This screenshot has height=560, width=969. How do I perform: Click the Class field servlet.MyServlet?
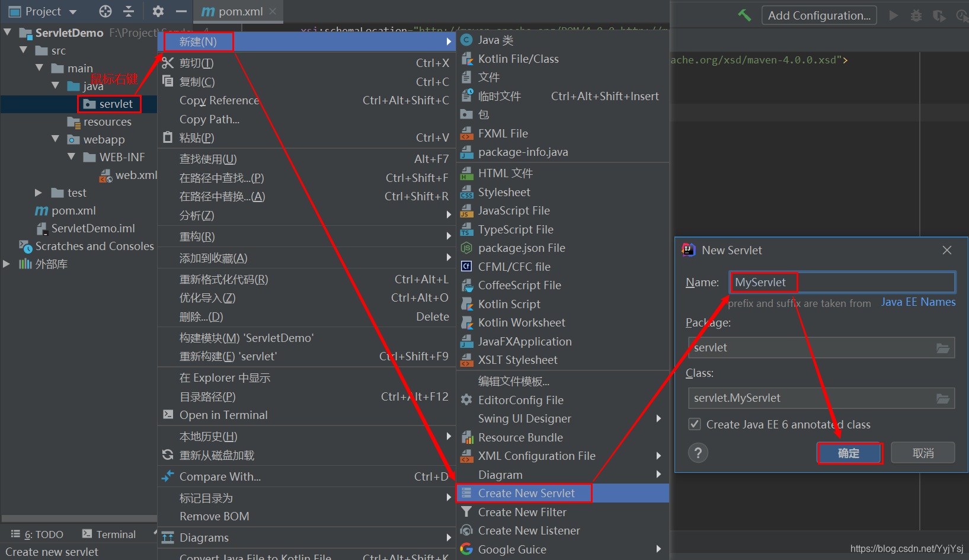click(x=821, y=398)
